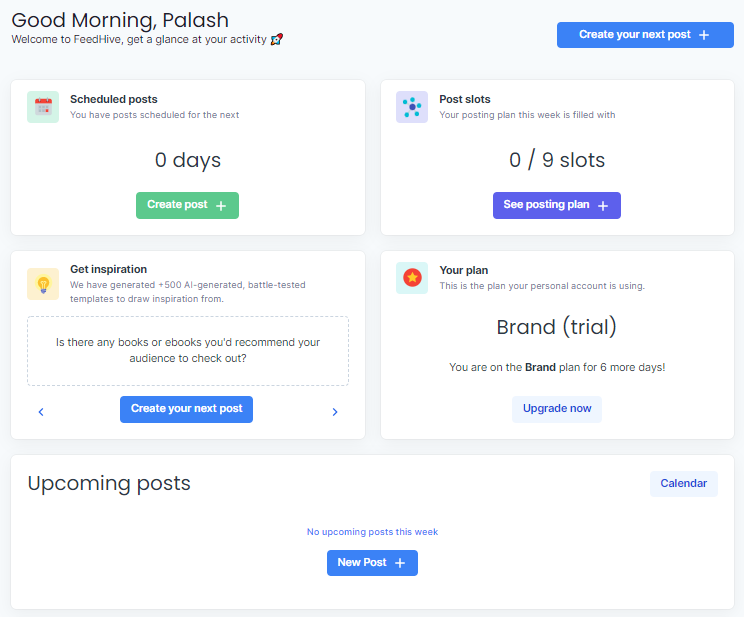This screenshot has width=744, height=617.
Task: Click the Get inspiration lightbulb icon
Action: [43, 284]
